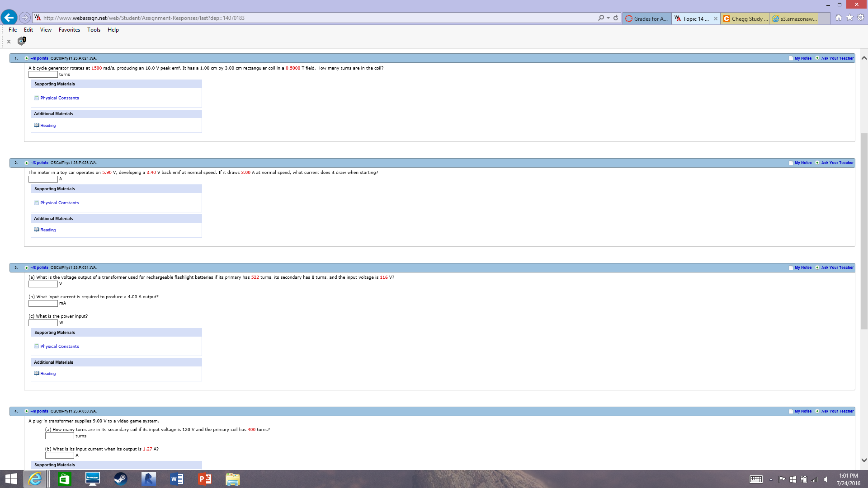Image resolution: width=868 pixels, height=488 pixels.
Task: Open the Reading book icon under question 2
Action: click(x=37, y=230)
